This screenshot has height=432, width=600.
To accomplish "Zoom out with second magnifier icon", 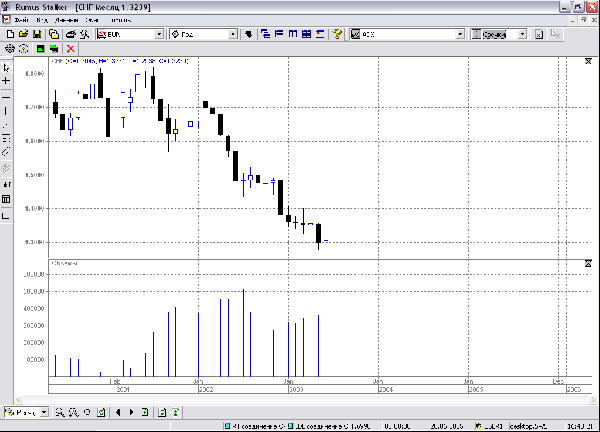I will pos(73,412).
